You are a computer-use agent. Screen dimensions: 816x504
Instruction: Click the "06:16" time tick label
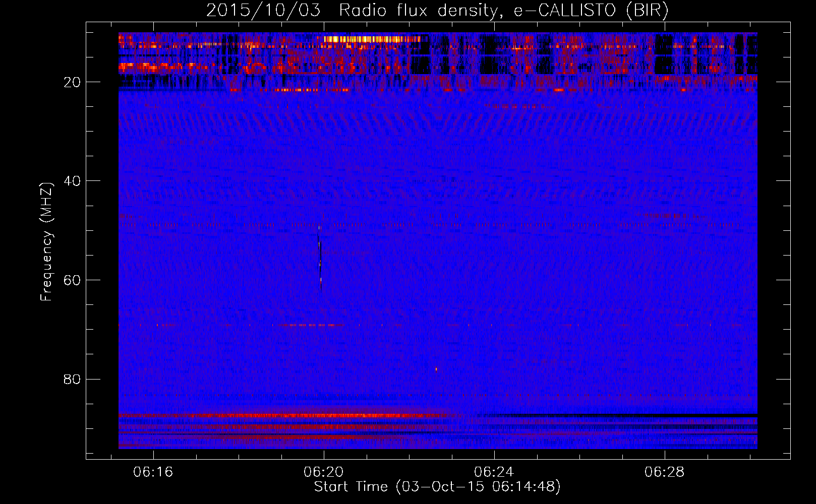point(153,472)
